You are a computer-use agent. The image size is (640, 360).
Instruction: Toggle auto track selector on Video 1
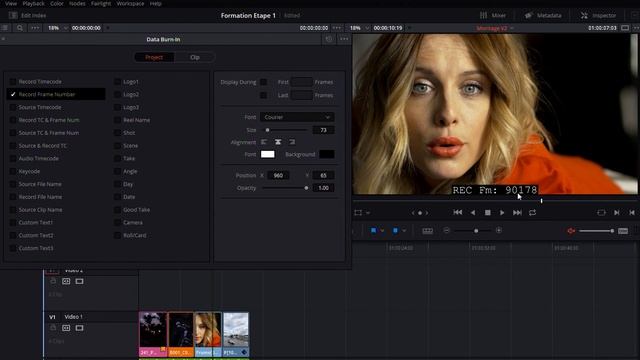point(66,328)
